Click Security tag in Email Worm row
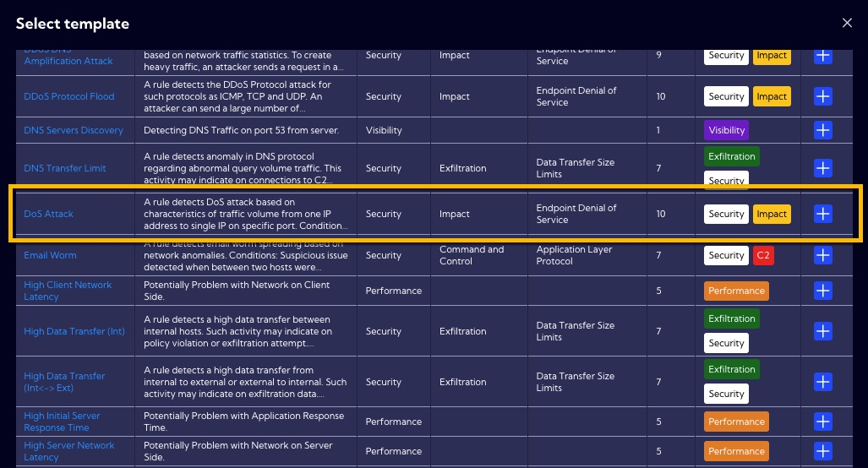Screen dimensions: 868x468 click(x=726, y=256)
